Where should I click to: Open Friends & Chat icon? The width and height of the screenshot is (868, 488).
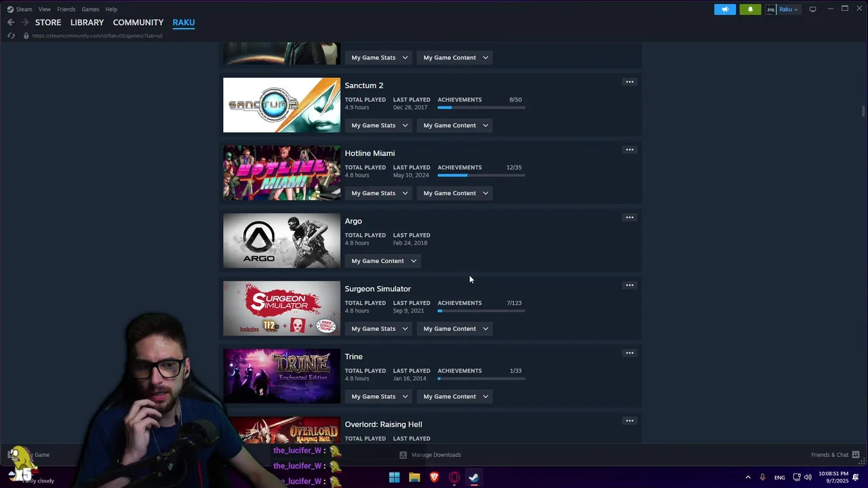(856, 455)
